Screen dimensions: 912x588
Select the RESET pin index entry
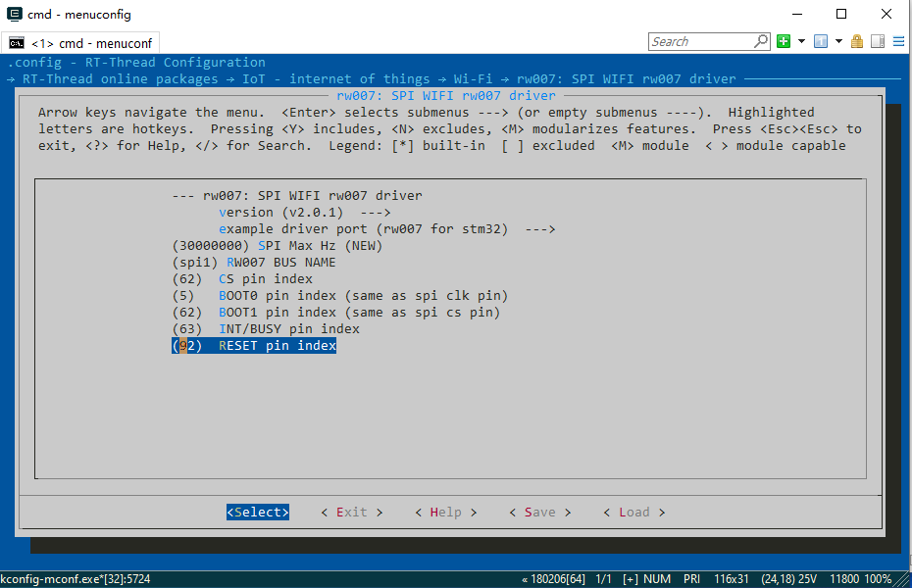tap(254, 346)
